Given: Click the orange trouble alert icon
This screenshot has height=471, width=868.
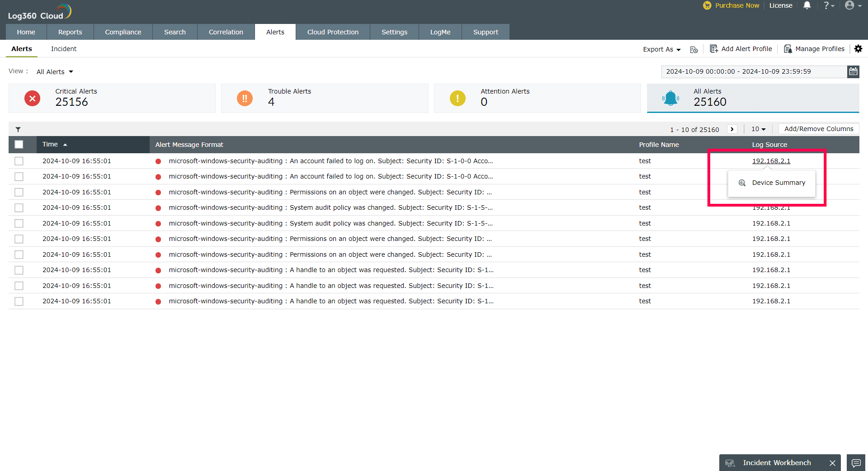Looking at the screenshot, I should click(245, 98).
